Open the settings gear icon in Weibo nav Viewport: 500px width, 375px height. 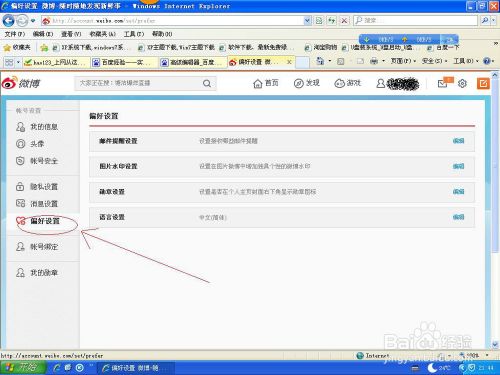[462, 83]
